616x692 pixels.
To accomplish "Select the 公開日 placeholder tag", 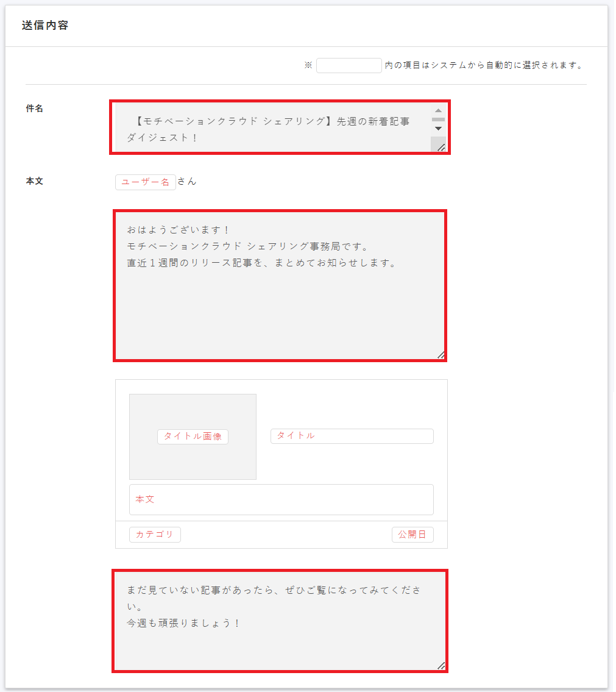I will pos(412,535).
